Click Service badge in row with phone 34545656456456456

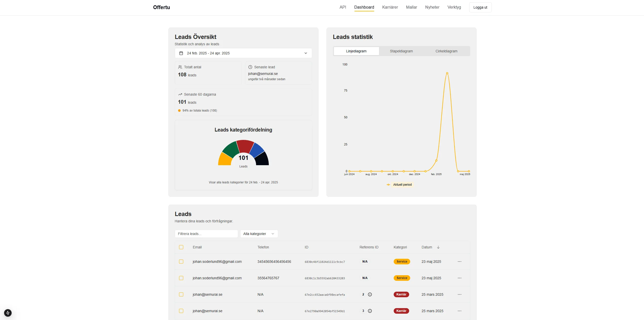point(402,262)
